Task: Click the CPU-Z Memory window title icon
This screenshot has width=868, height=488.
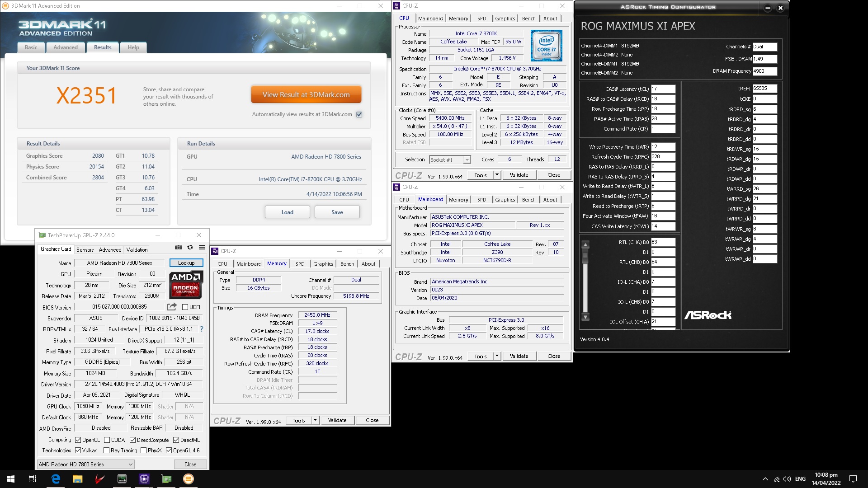Action: coord(215,251)
